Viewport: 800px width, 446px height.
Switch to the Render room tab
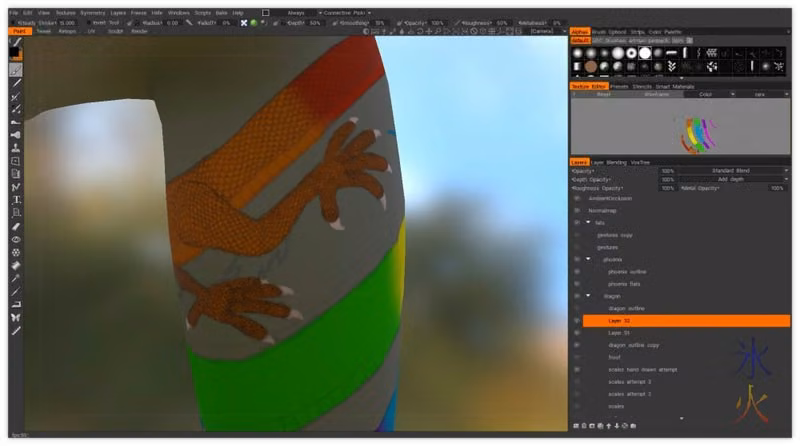click(139, 32)
